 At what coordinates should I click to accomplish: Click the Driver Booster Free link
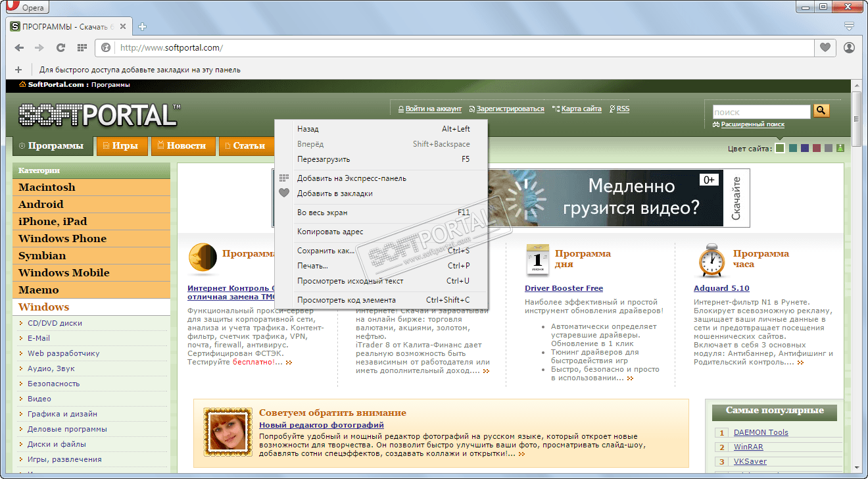tap(564, 288)
